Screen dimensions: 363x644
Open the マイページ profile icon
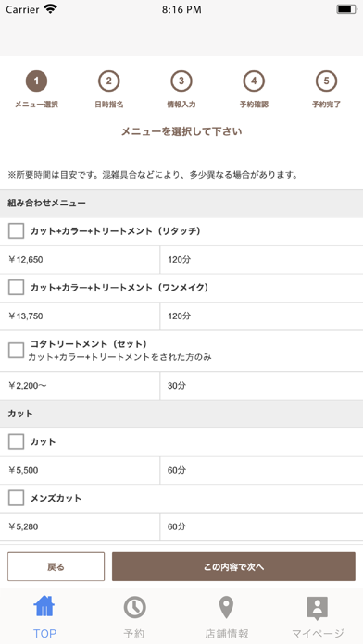(318, 608)
